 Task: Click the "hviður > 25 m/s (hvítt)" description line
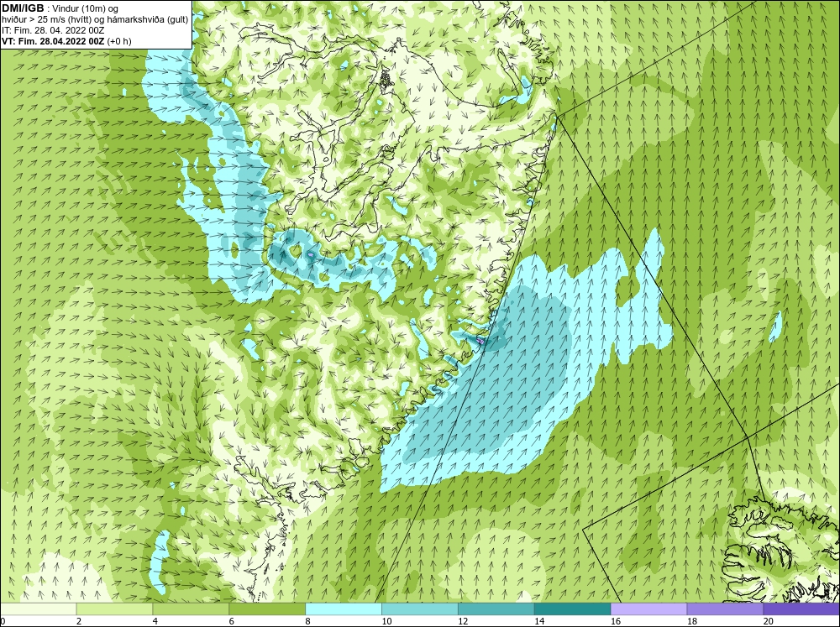pyautogui.click(x=95, y=20)
